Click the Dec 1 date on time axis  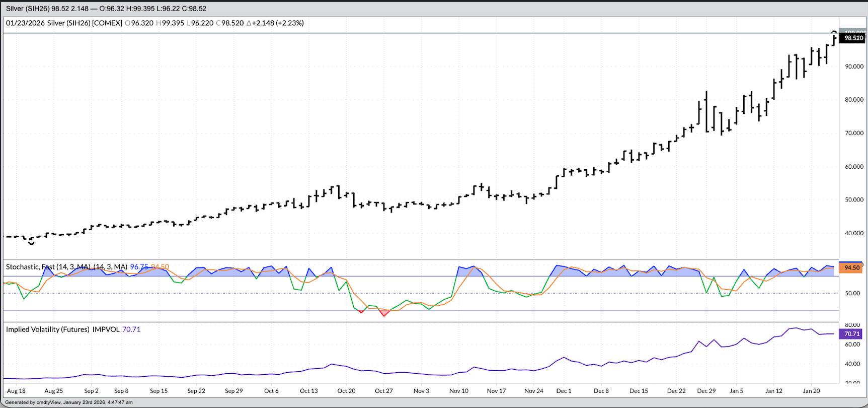(x=564, y=391)
